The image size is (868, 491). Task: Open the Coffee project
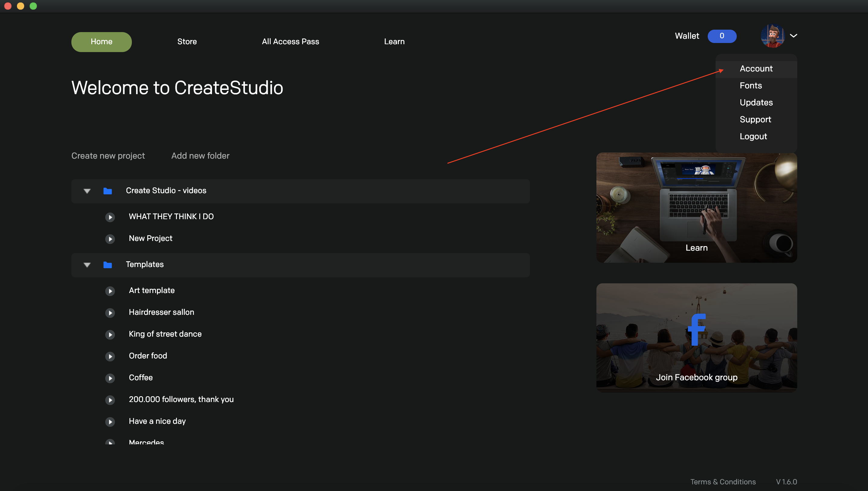click(x=141, y=378)
